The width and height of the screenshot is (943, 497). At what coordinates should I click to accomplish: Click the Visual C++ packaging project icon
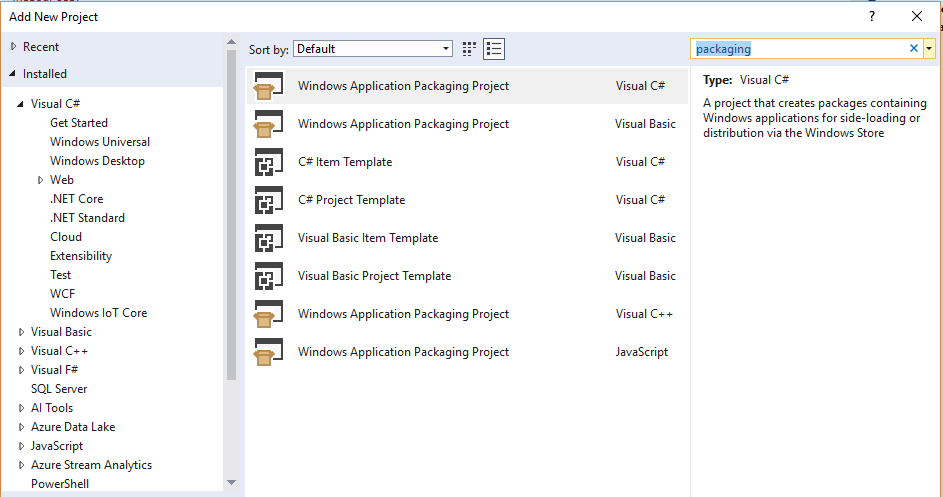pos(268,314)
